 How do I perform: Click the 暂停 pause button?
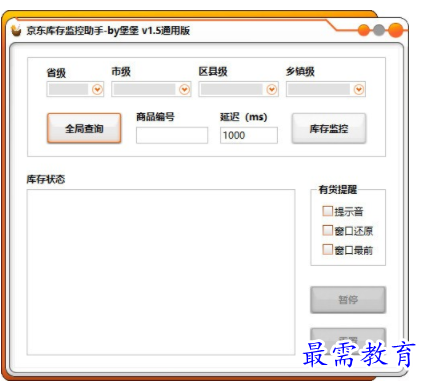(348, 300)
